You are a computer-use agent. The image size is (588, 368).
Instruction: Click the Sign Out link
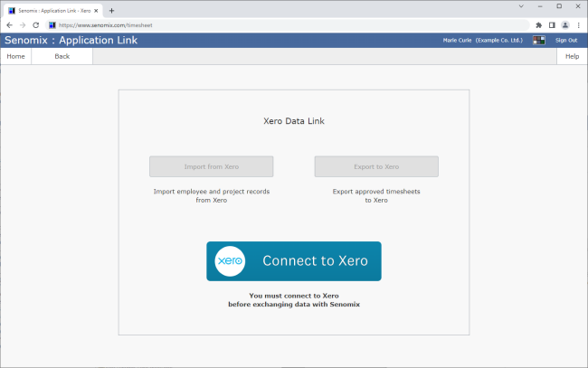pyautogui.click(x=566, y=40)
